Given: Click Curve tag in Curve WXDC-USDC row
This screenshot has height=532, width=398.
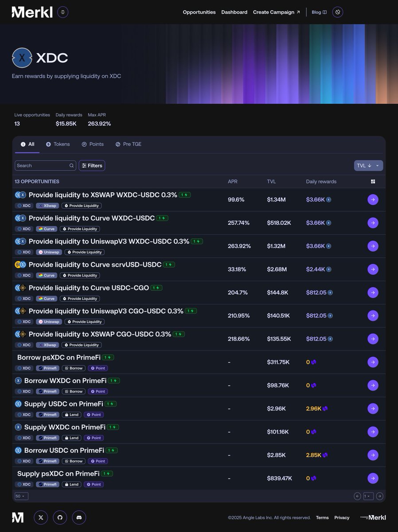Looking at the screenshot, I should click(x=47, y=229).
